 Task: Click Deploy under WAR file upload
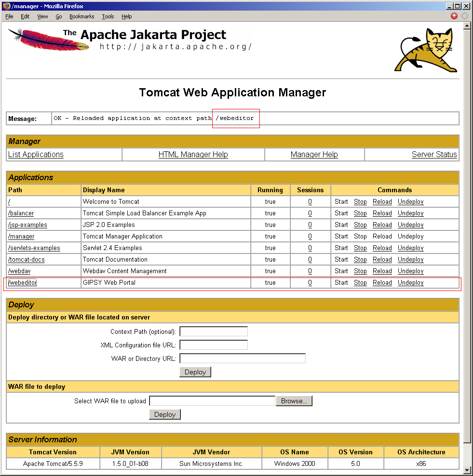tap(164, 414)
